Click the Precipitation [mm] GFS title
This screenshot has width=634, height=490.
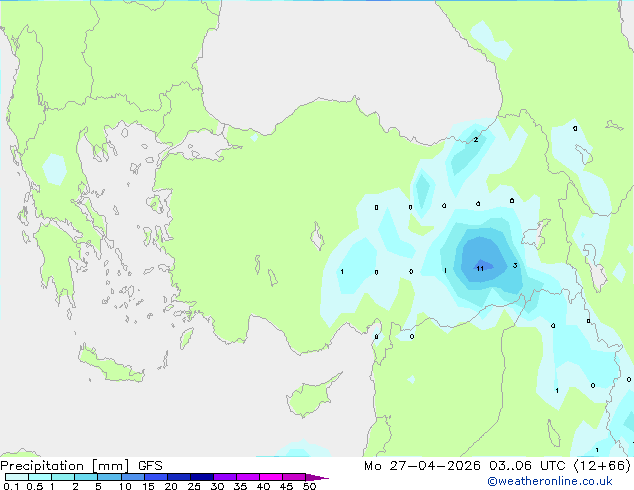[x=81, y=466]
